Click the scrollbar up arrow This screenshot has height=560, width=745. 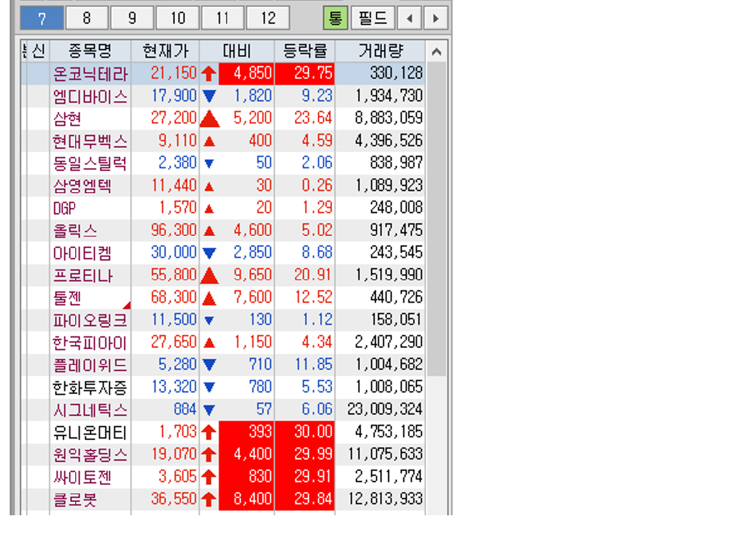[436, 51]
